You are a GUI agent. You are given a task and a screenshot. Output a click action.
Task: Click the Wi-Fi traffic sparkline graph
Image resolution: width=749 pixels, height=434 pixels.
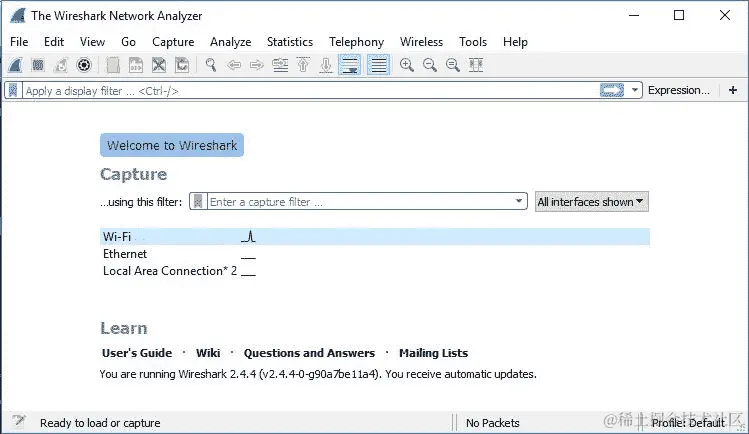pos(248,236)
